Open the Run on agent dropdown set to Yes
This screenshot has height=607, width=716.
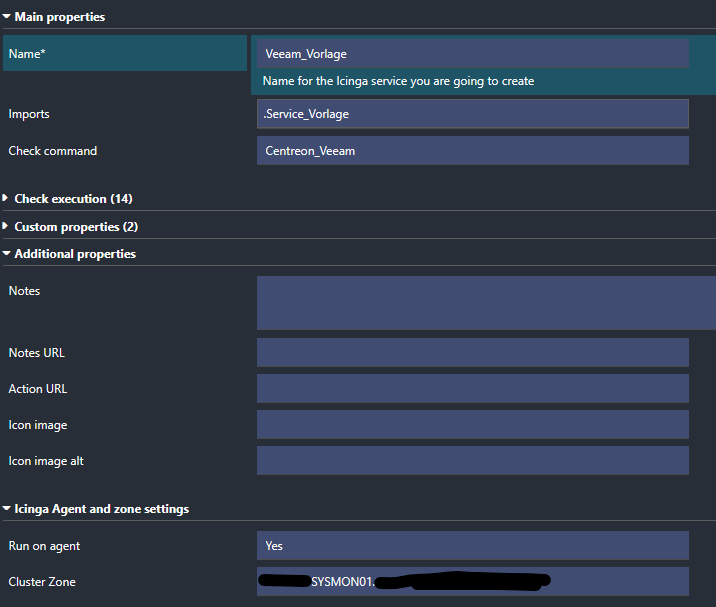472,546
